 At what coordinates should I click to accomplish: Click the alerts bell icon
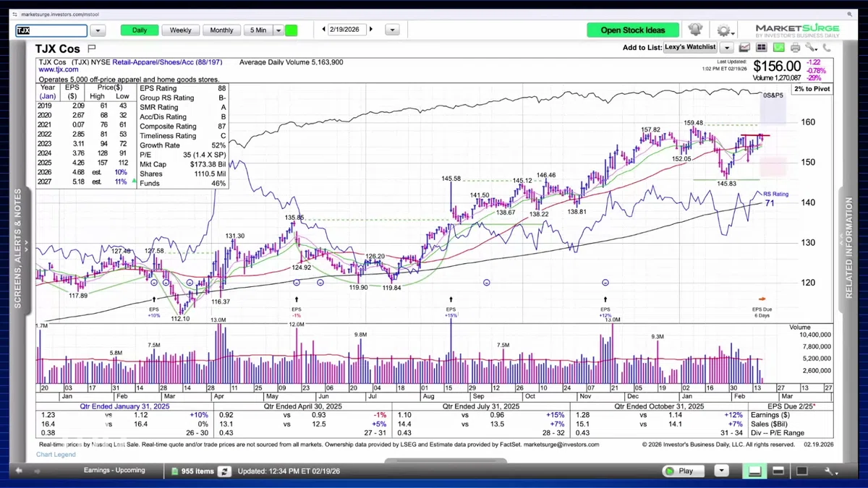tap(695, 30)
